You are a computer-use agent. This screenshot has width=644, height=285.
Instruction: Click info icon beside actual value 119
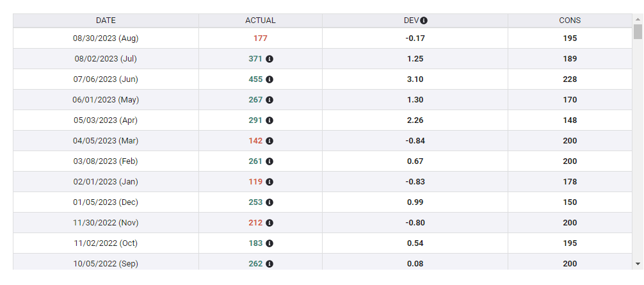(x=270, y=182)
